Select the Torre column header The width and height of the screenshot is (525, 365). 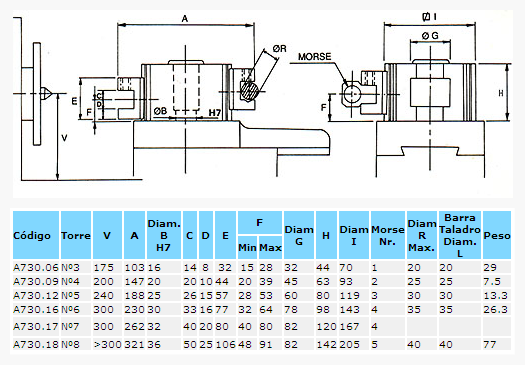[x=76, y=235]
